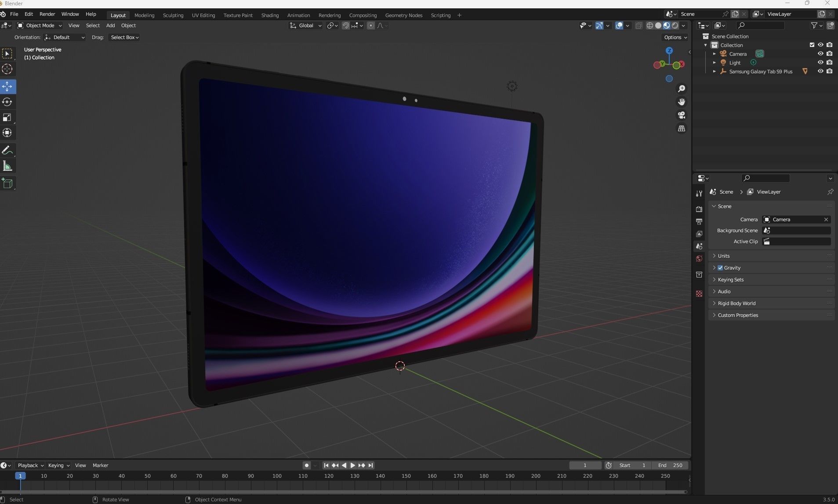Click the frame 1 playhead marker

coord(20,476)
